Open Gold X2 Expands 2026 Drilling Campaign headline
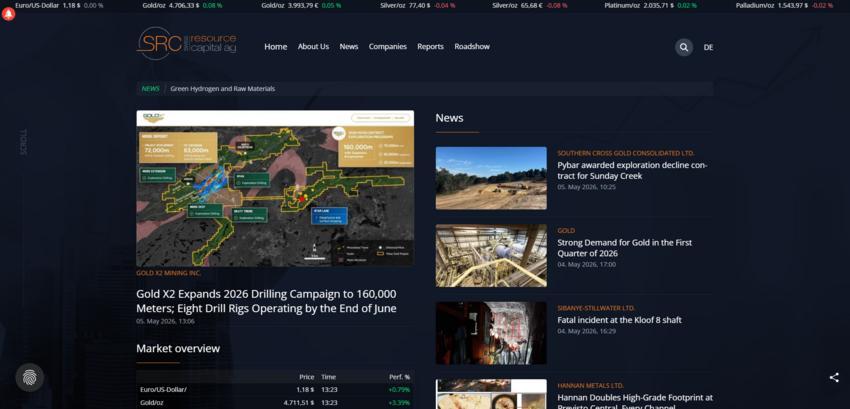The height and width of the screenshot is (409, 850). [x=266, y=301]
